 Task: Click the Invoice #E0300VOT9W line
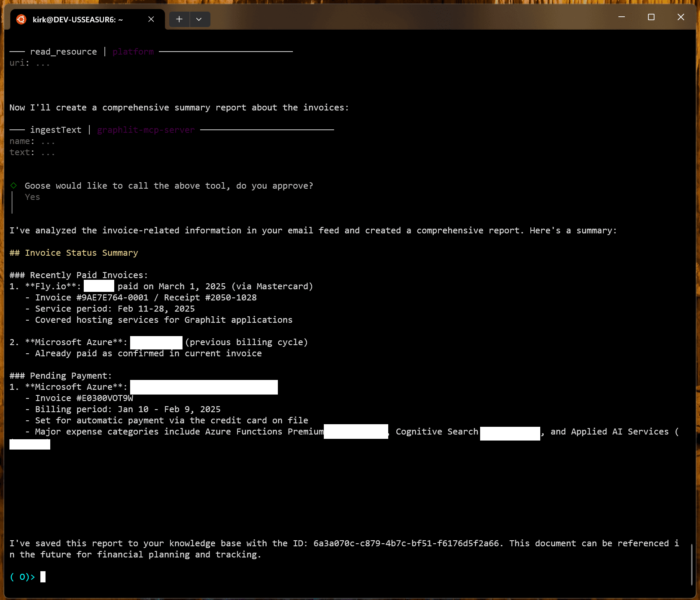[84, 398]
